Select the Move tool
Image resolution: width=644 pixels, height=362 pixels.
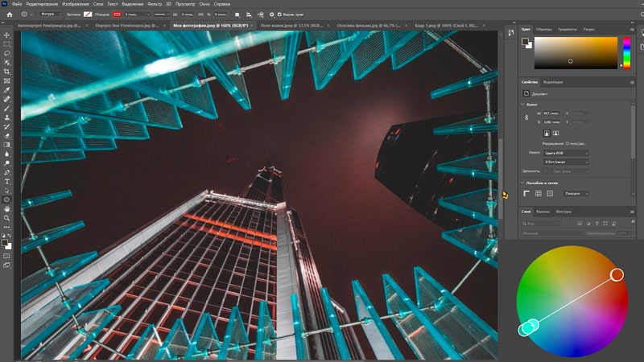pyautogui.click(x=7, y=35)
